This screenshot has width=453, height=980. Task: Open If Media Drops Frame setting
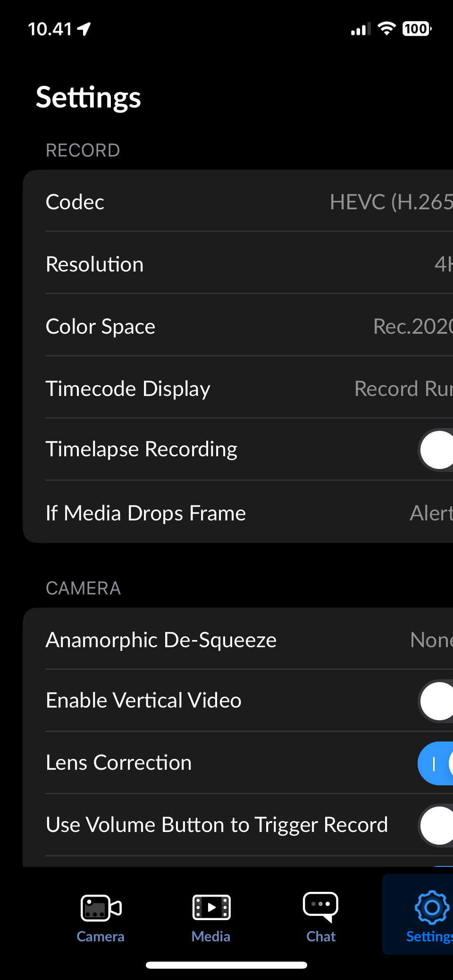click(238, 512)
